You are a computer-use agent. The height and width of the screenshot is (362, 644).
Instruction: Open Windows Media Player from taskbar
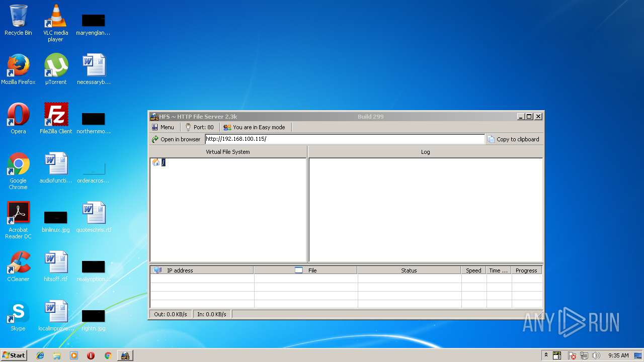pos(74,355)
